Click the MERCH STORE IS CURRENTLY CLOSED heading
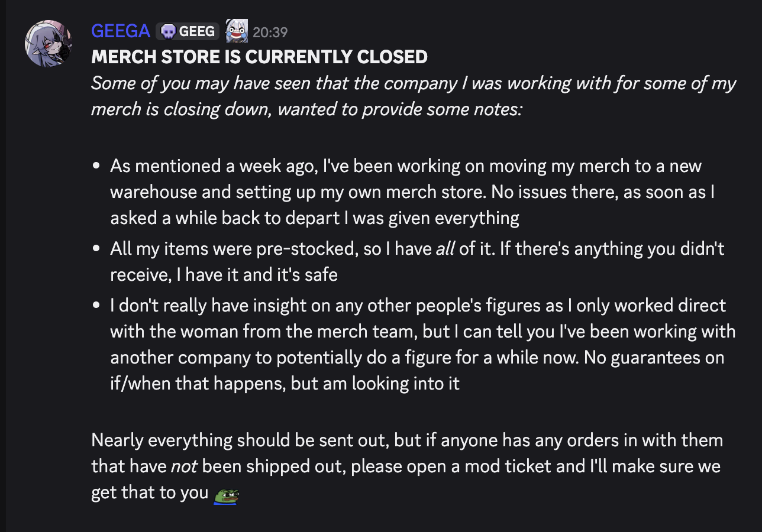Image resolution: width=762 pixels, height=532 pixels. click(259, 57)
